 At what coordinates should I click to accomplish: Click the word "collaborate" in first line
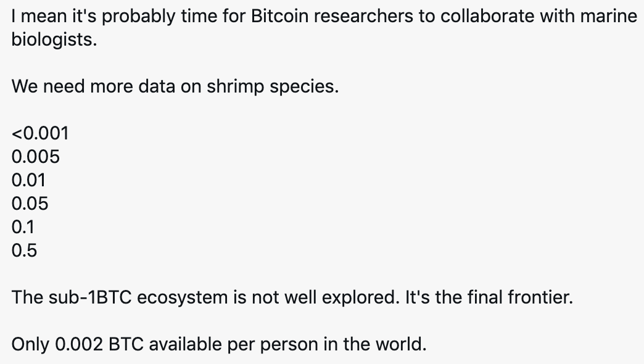(487, 17)
